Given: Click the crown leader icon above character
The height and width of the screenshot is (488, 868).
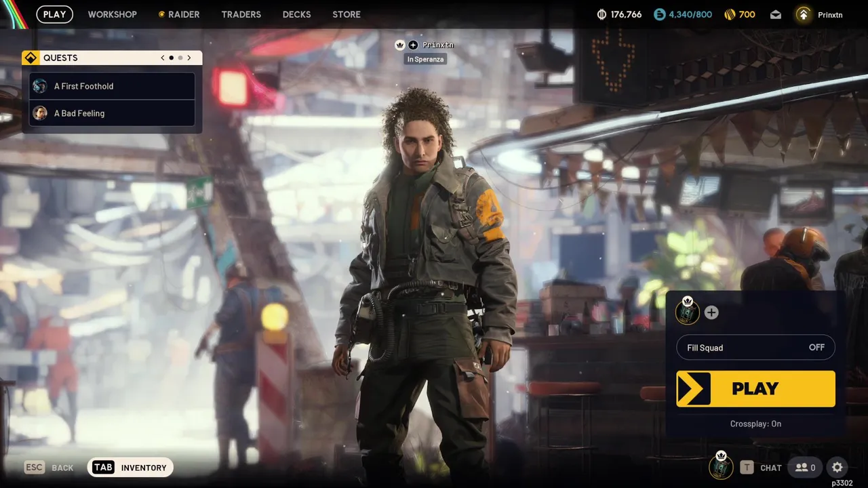Looking at the screenshot, I should pyautogui.click(x=400, y=45).
